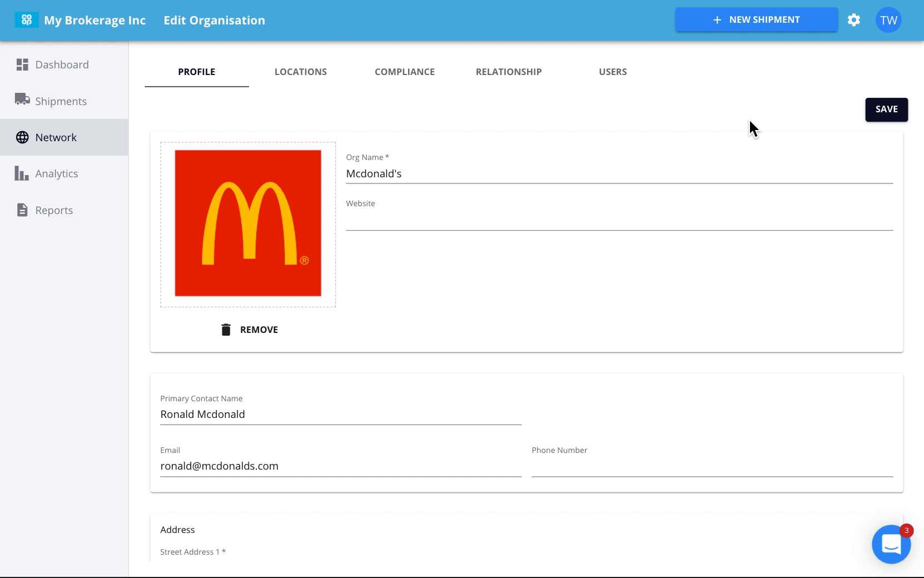The width and height of the screenshot is (924, 578).
Task: Click the Shipments truck icon
Action: (x=22, y=99)
